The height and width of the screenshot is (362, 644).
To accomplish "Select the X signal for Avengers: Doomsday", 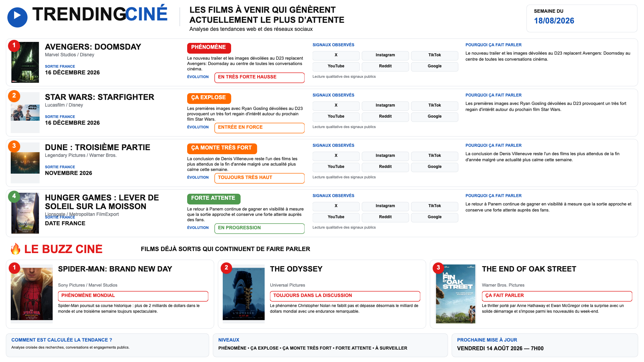I will [336, 55].
